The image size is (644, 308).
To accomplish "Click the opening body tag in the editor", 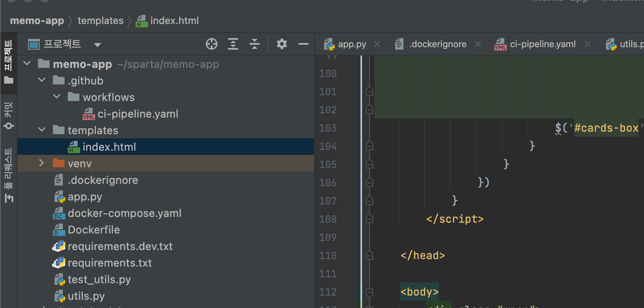I will coord(419,292).
